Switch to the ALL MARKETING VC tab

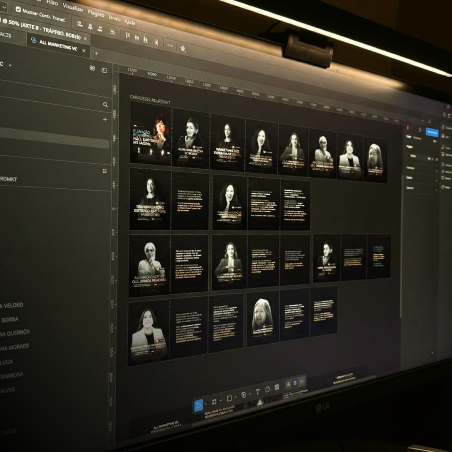point(57,46)
